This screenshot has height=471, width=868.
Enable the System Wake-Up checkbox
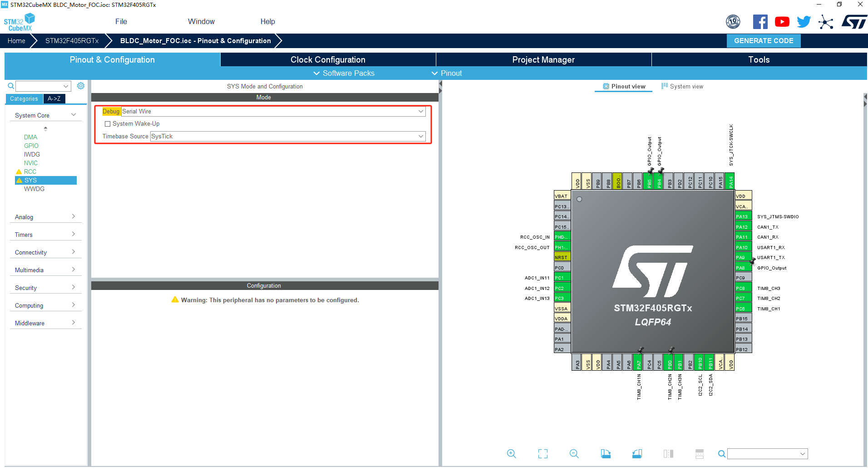pos(108,124)
